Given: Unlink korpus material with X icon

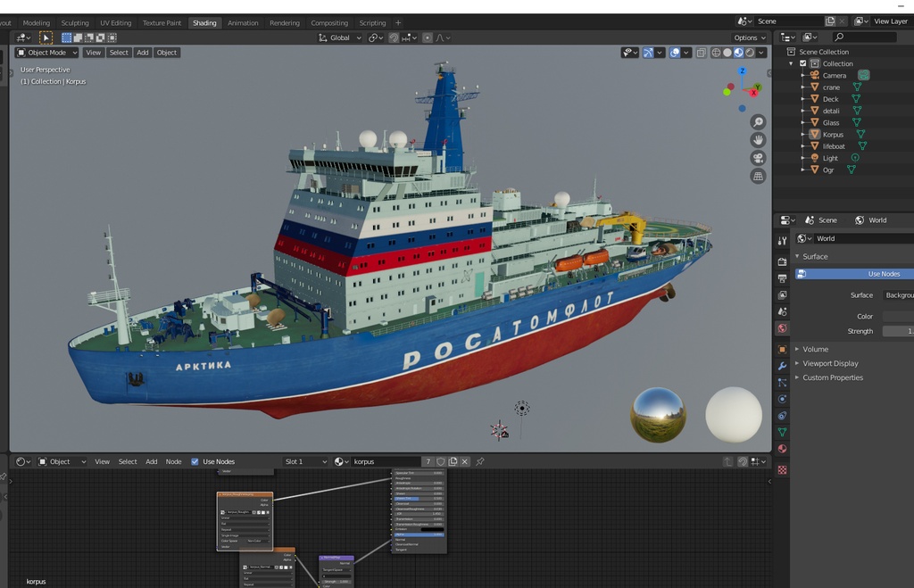Looking at the screenshot, I should click(464, 461).
